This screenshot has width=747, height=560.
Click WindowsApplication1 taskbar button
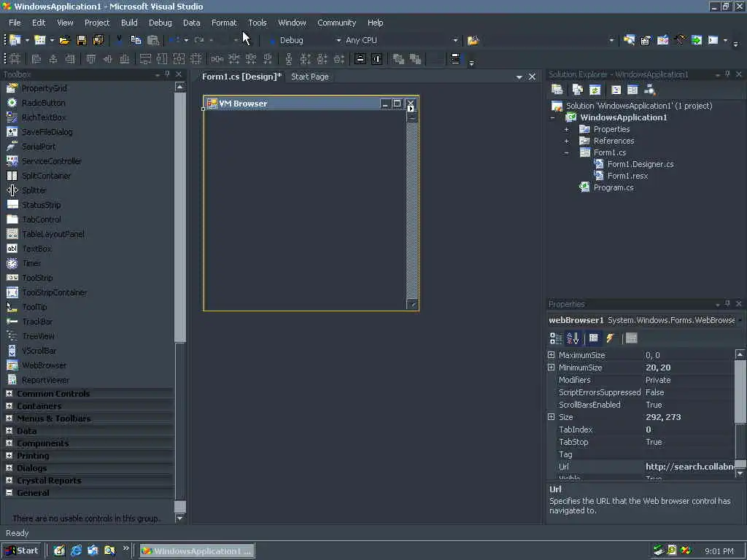coord(197,551)
